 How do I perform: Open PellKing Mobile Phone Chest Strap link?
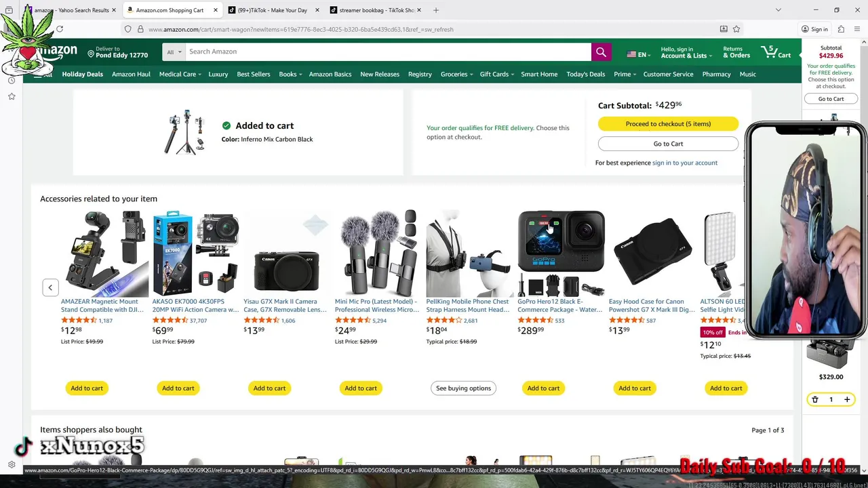click(468, 306)
